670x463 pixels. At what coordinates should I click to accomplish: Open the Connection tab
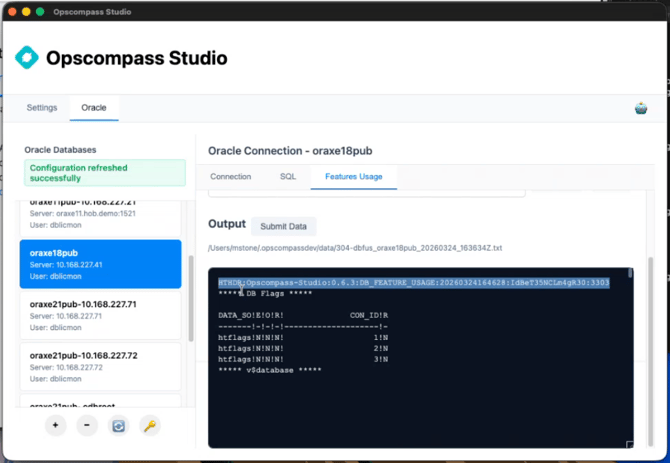click(230, 177)
